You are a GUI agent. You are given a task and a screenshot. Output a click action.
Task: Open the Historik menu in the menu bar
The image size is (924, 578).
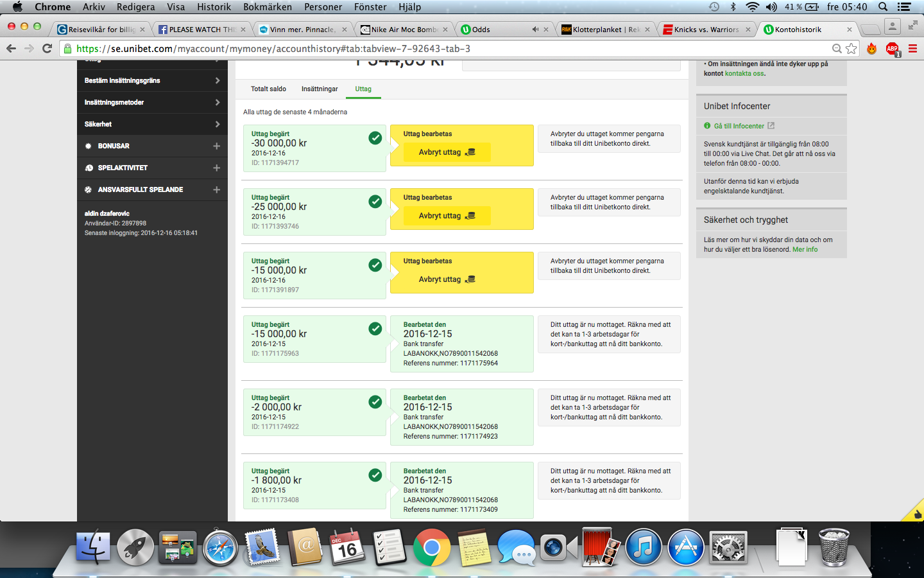214,6
